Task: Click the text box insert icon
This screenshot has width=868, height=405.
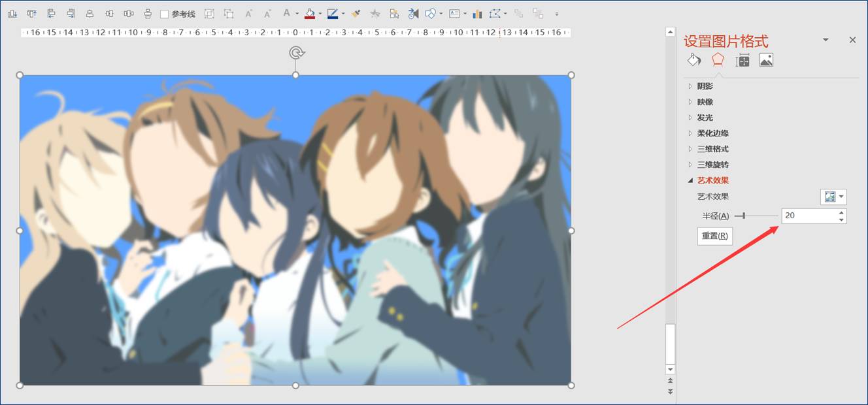Action: 454,14
